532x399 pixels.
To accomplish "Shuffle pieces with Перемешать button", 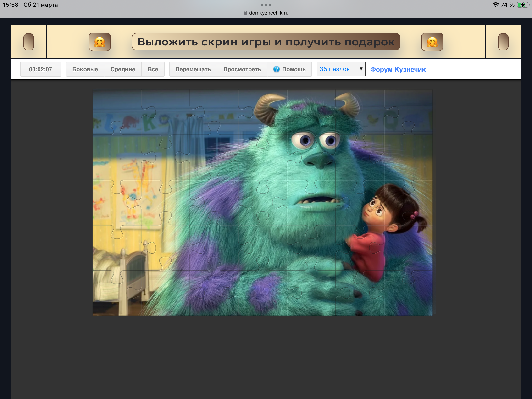I will (x=193, y=69).
